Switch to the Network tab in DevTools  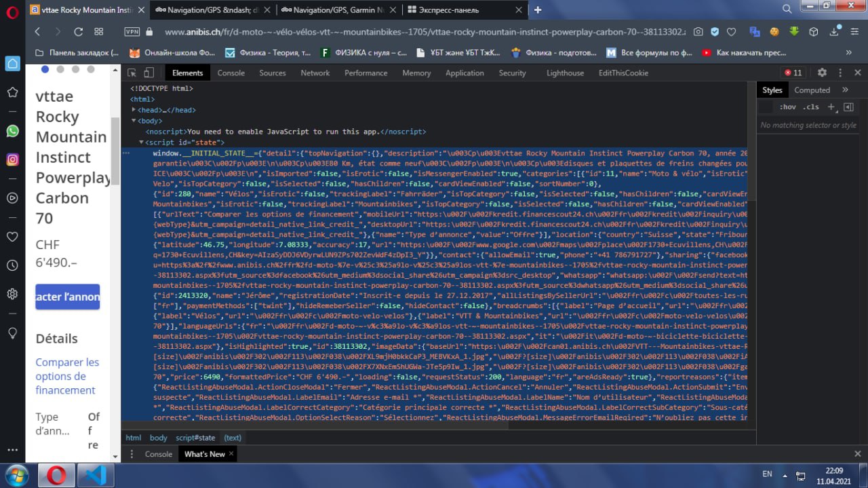(x=315, y=73)
